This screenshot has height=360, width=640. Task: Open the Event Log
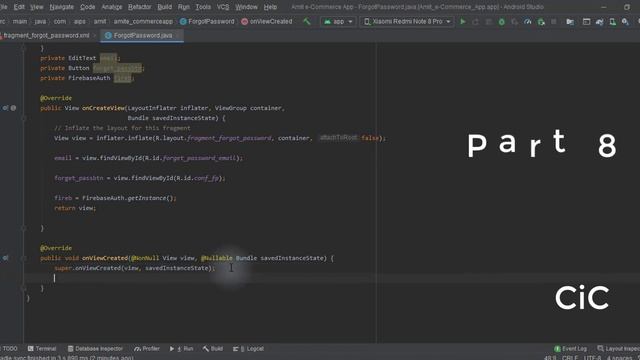tap(570, 349)
